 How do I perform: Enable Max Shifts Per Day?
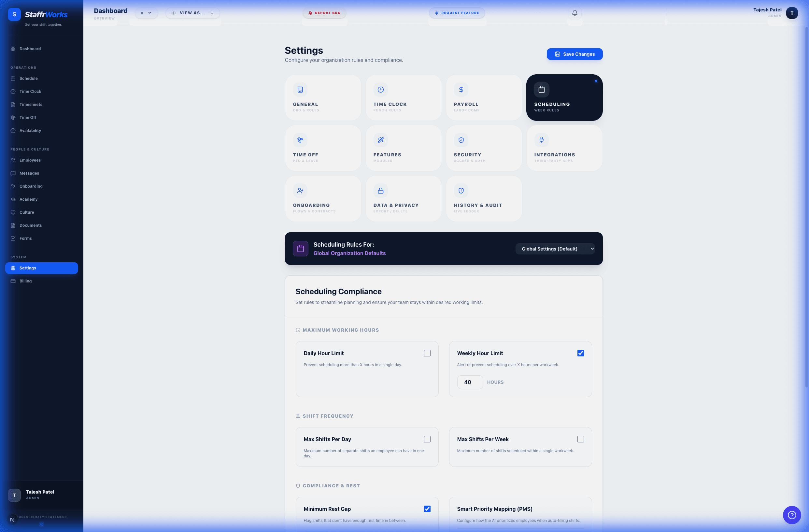(427, 439)
